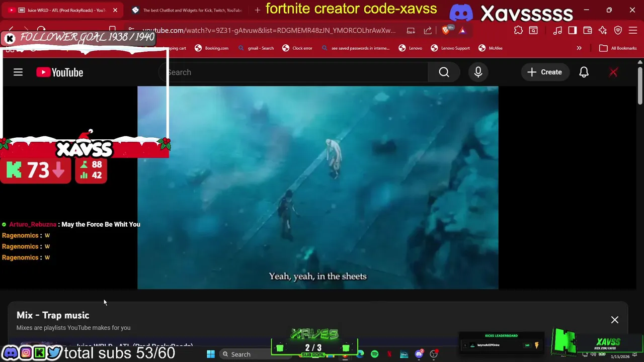The width and height of the screenshot is (644, 362).
Task: Open the Create menu on YouTube
Action: (544, 72)
